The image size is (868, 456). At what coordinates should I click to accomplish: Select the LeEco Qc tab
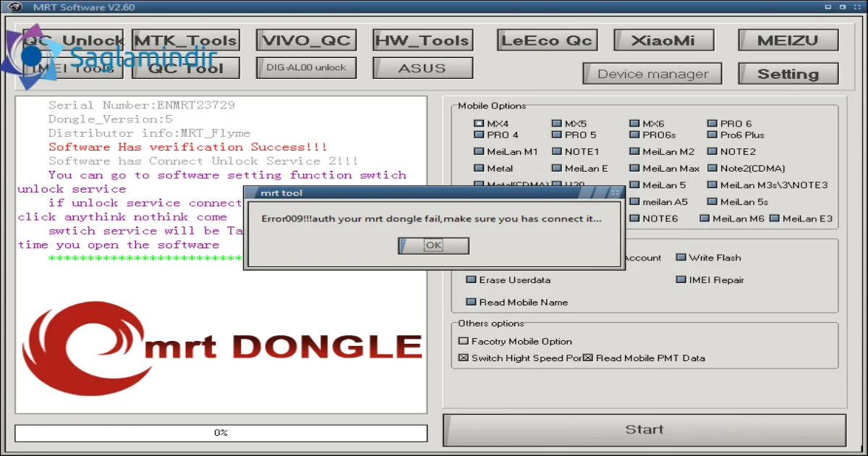click(547, 40)
